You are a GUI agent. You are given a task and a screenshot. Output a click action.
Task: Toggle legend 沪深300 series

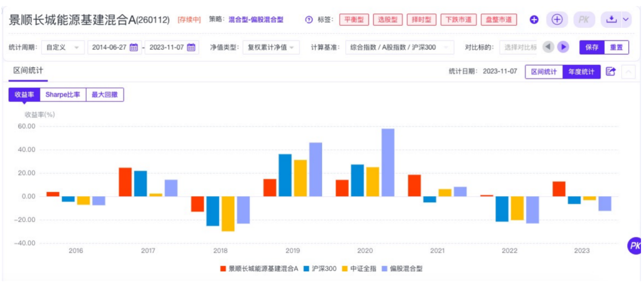coord(320,269)
